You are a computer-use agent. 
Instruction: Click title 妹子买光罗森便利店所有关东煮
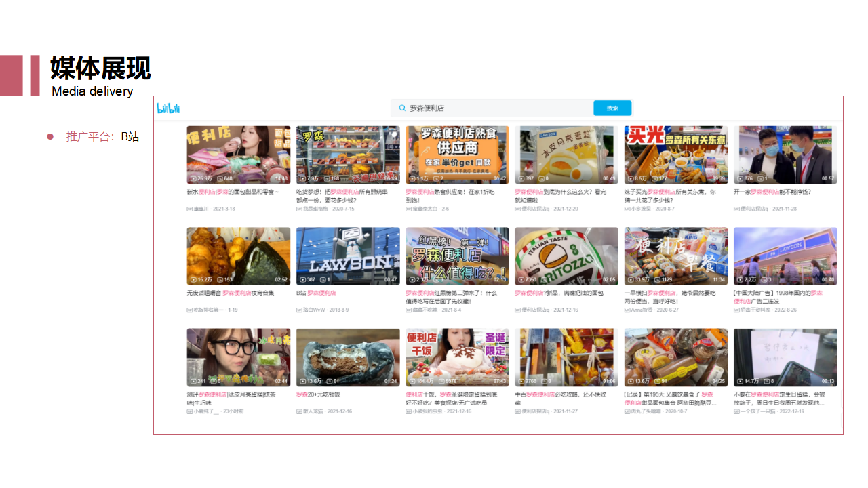pos(670,196)
